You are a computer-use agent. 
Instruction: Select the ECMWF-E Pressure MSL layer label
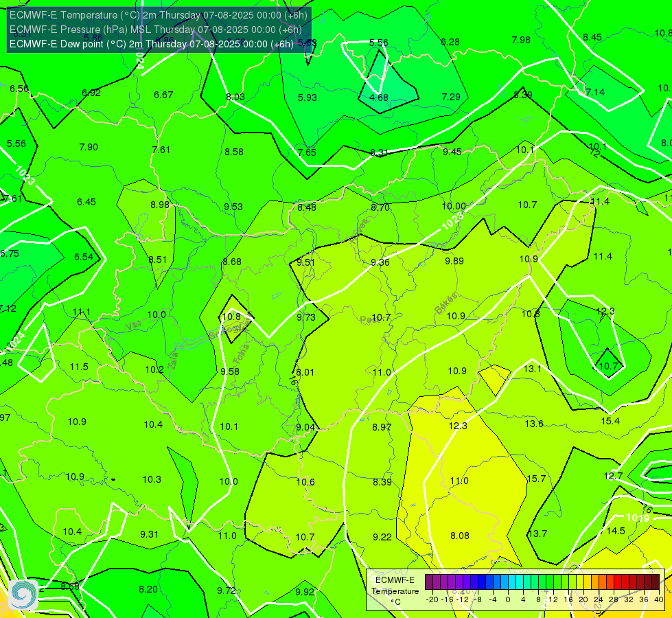pos(156,30)
